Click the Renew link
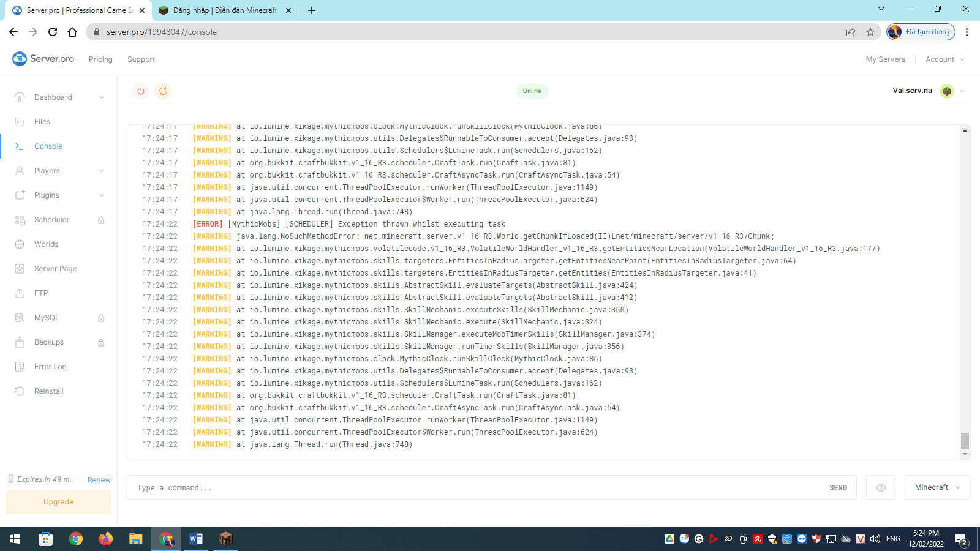Screen dimensions: 980x551 pos(99,480)
